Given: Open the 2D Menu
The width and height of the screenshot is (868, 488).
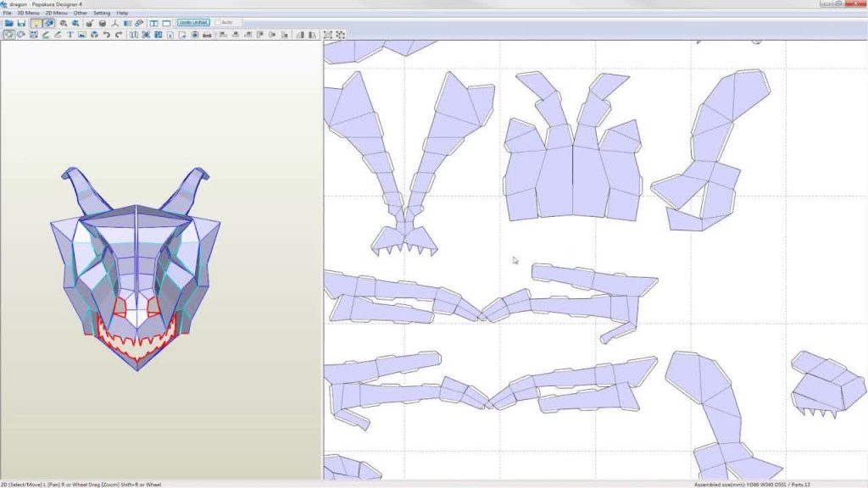Looking at the screenshot, I should pyautogui.click(x=54, y=14).
